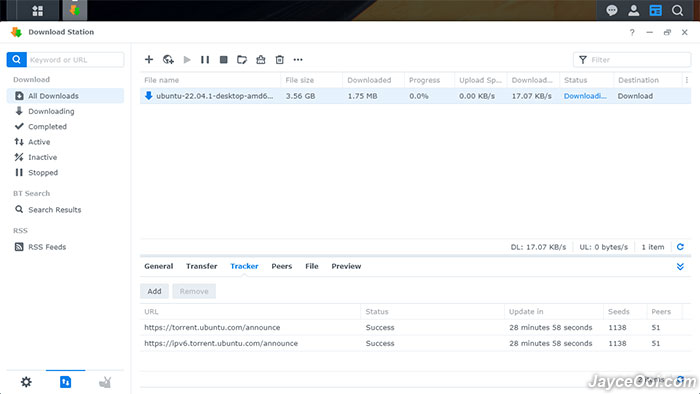Switch to General tab
This screenshot has width=700, height=394.
pos(158,266)
